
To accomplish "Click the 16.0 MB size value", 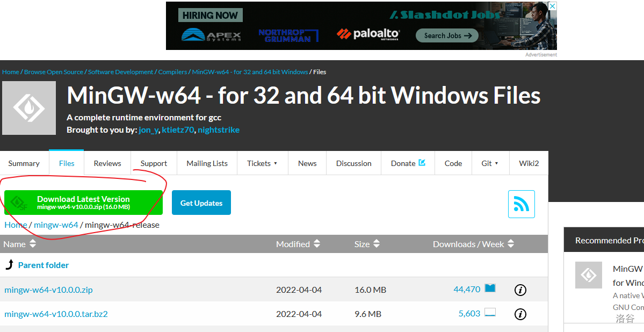I will point(371,290).
